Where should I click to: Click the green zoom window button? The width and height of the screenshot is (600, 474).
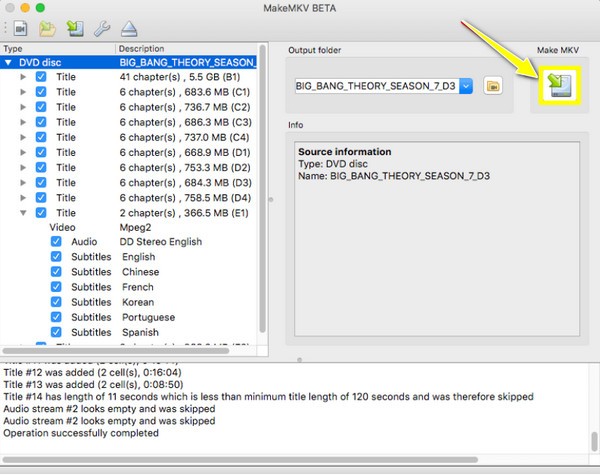click(x=40, y=8)
